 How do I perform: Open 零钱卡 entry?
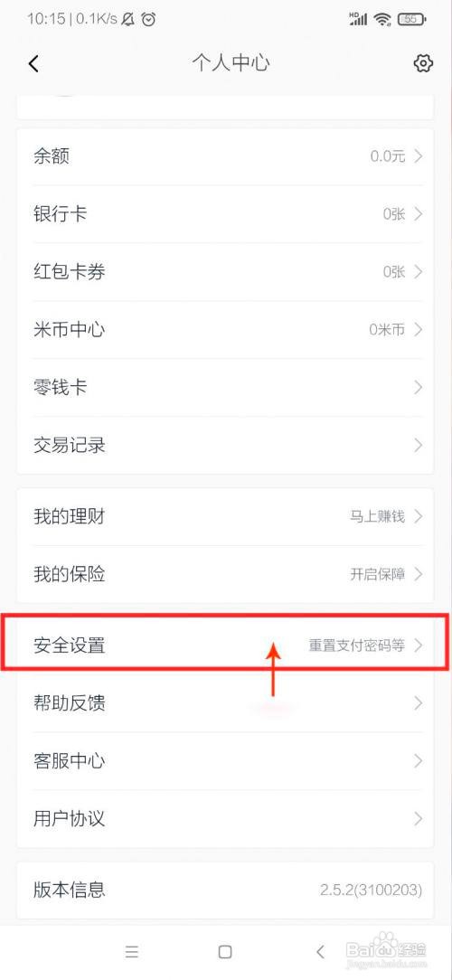pos(225,388)
